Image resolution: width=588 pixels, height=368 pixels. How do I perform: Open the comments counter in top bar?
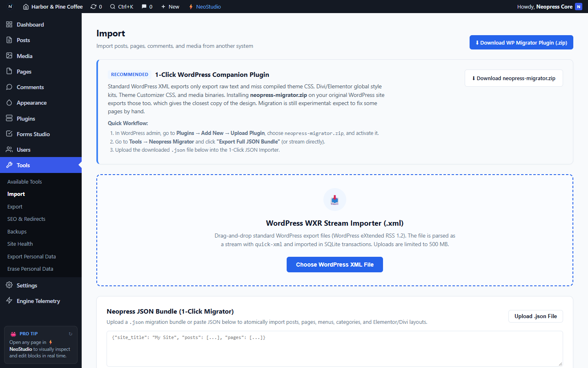pos(147,7)
